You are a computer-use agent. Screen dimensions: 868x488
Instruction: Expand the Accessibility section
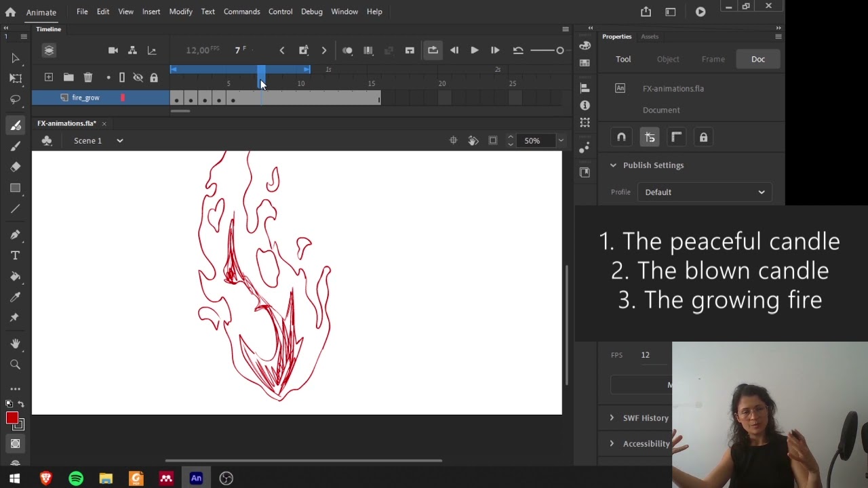(612, 444)
